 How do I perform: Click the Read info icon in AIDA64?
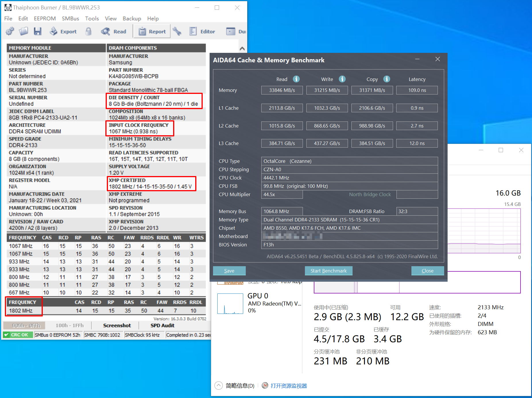[x=296, y=79]
